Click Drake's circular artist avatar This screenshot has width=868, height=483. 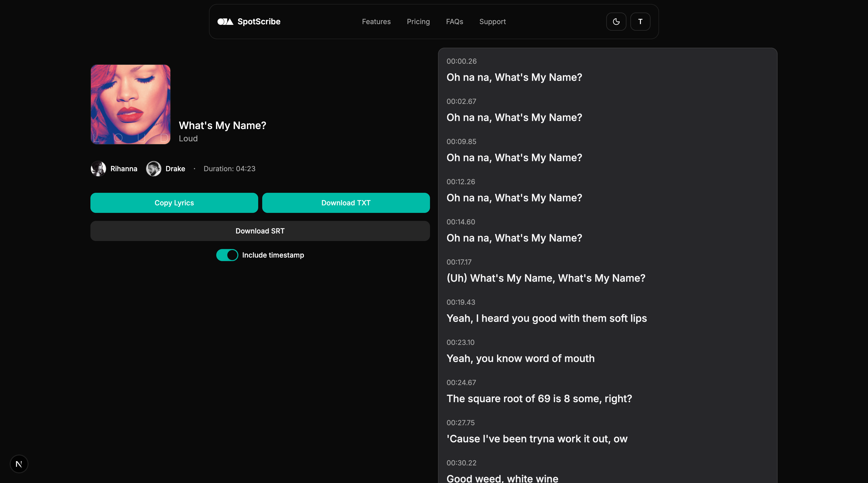[x=154, y=169]
